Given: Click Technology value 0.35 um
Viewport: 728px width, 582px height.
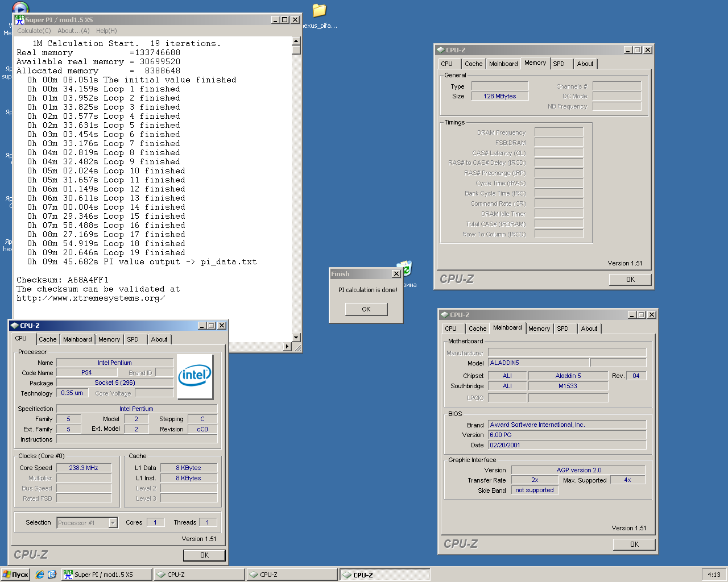Looking at the screenshot, I should click(x=72, y=393).
